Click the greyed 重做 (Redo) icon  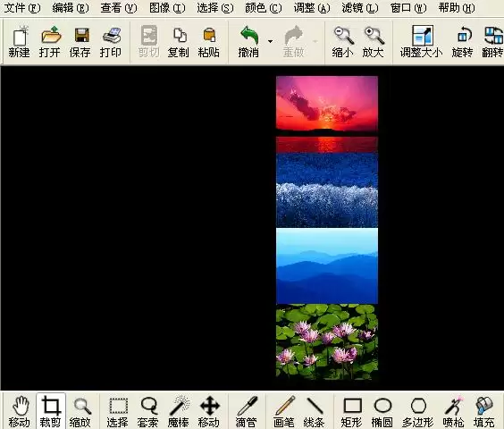(x=294, y=42)
